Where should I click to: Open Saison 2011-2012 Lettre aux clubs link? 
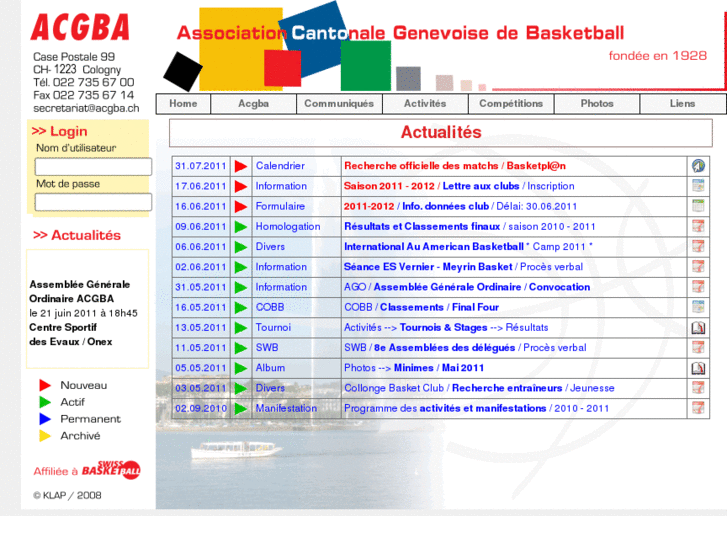coord(459,186)
